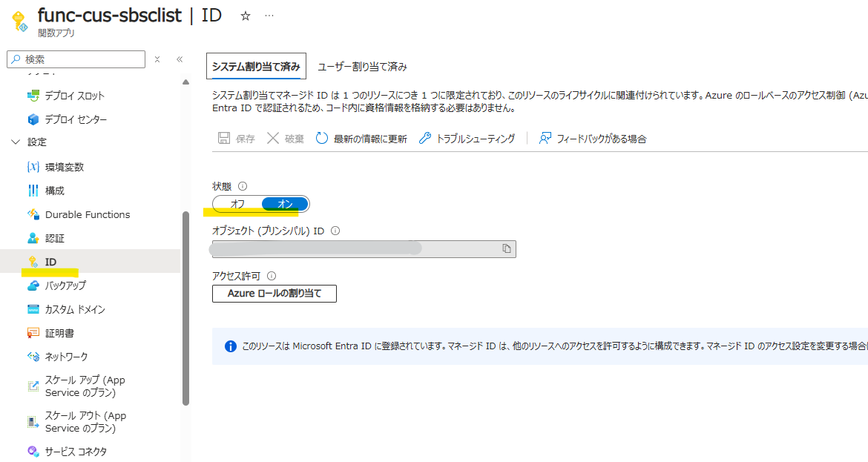Click フィードバックがある場合

pos(592,139)
